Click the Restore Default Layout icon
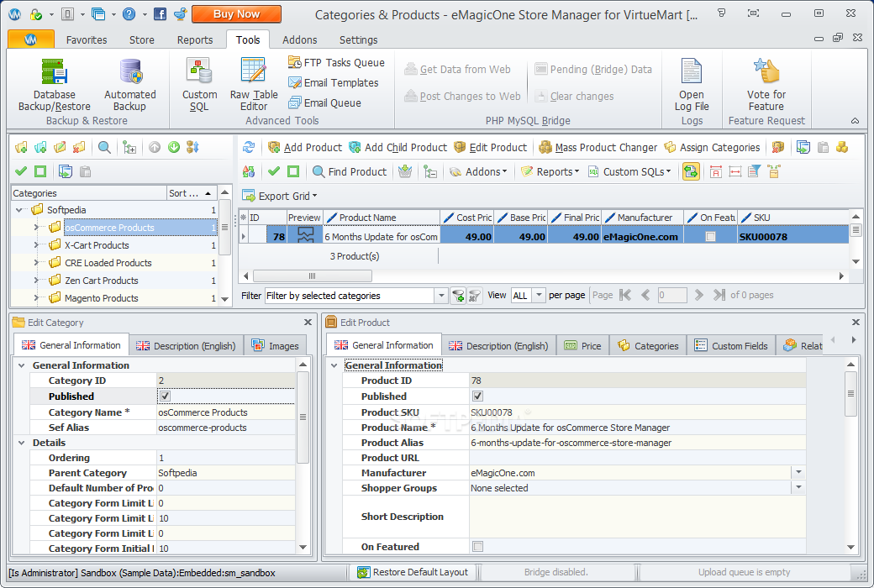The image size is (874, 588). coord(363,572)
